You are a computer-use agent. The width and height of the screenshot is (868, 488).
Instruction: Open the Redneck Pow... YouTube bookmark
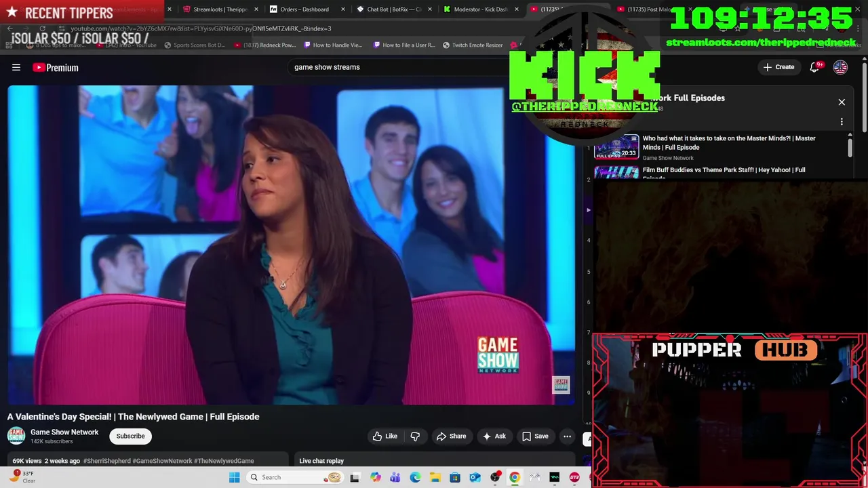tap(265, 45)
